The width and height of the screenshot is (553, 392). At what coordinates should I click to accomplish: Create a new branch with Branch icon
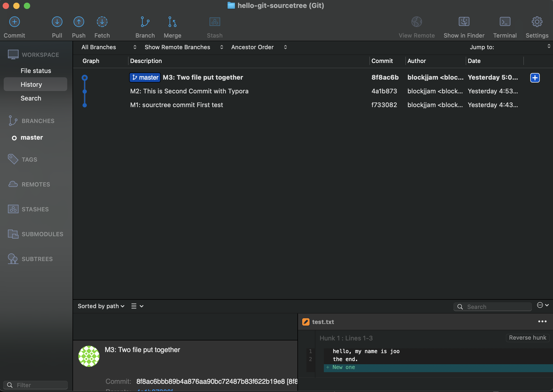[145, 22]
